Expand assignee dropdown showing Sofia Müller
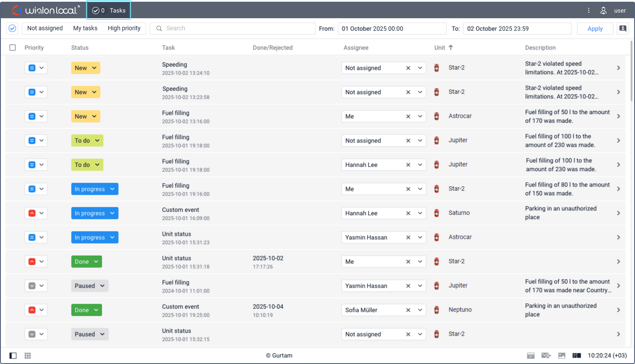Screen dimensions: 635x364 coord(420,310)
